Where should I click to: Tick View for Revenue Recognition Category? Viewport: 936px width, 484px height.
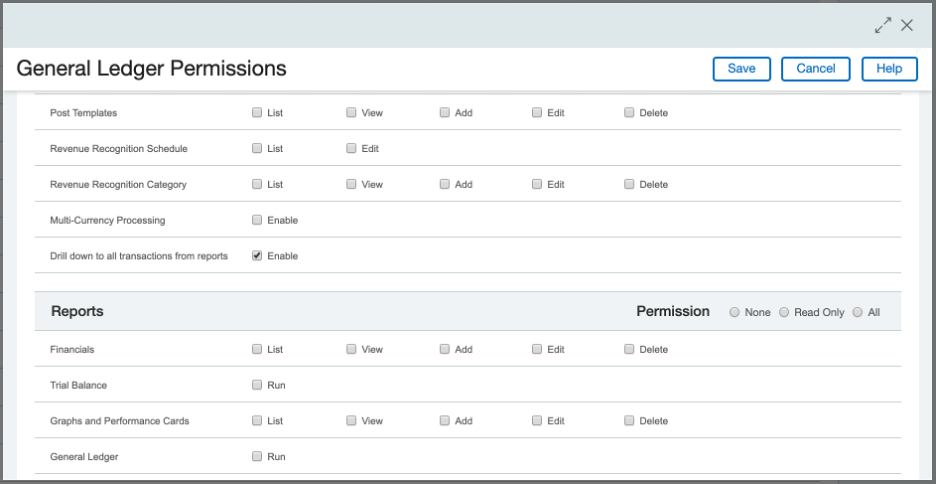coord(351,185)
